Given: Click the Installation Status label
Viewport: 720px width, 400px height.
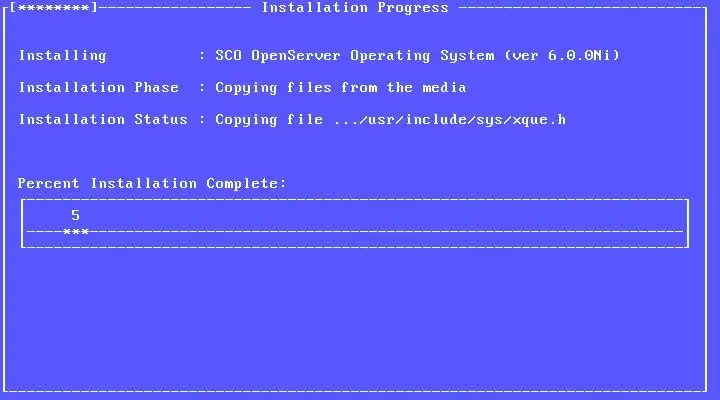Looking at the screenshot, I should pos(103,120).
